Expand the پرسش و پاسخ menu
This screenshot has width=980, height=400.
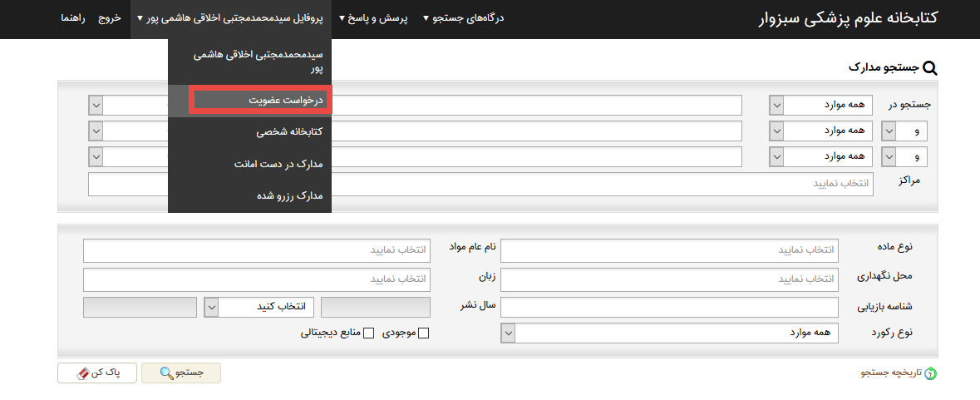[x=373, y=18]
